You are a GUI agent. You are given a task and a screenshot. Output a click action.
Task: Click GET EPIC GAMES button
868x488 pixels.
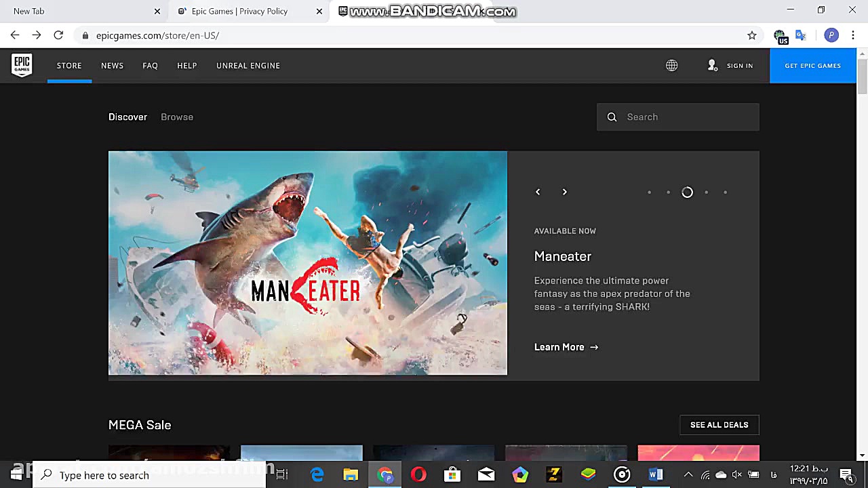(x=813, y=66)
